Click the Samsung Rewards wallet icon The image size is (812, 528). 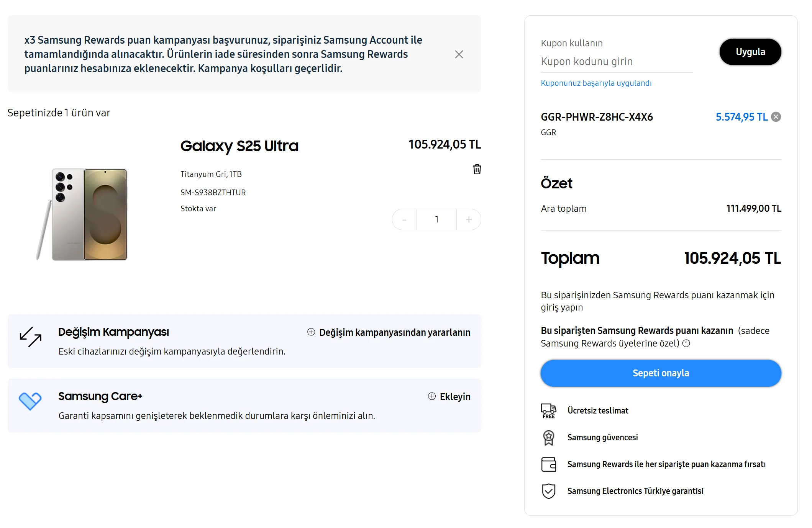click(548, 464)
